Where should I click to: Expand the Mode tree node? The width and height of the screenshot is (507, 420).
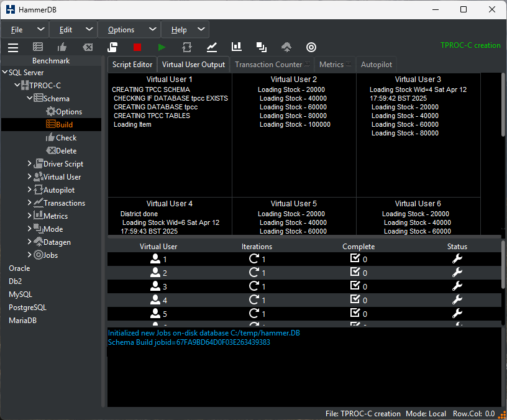click(x=29, y=229)
